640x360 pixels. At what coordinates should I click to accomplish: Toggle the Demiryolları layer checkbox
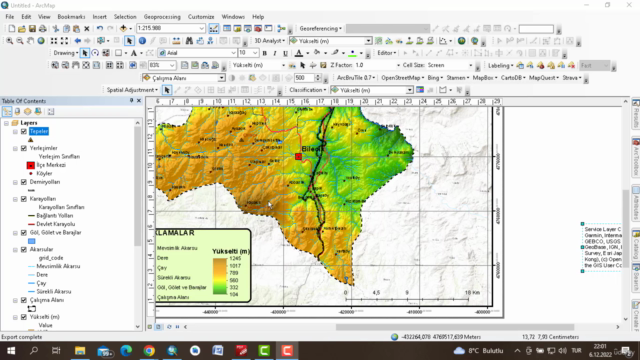click(x=24, y=182)
